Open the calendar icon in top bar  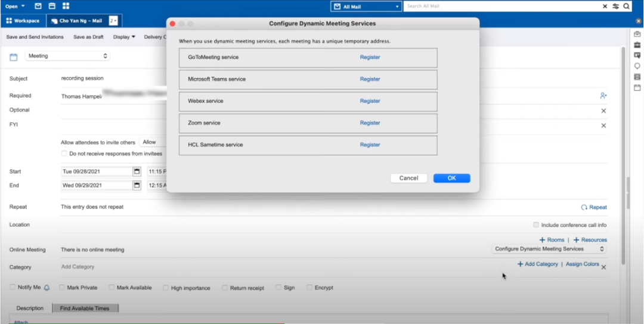(x=52, y=6)
